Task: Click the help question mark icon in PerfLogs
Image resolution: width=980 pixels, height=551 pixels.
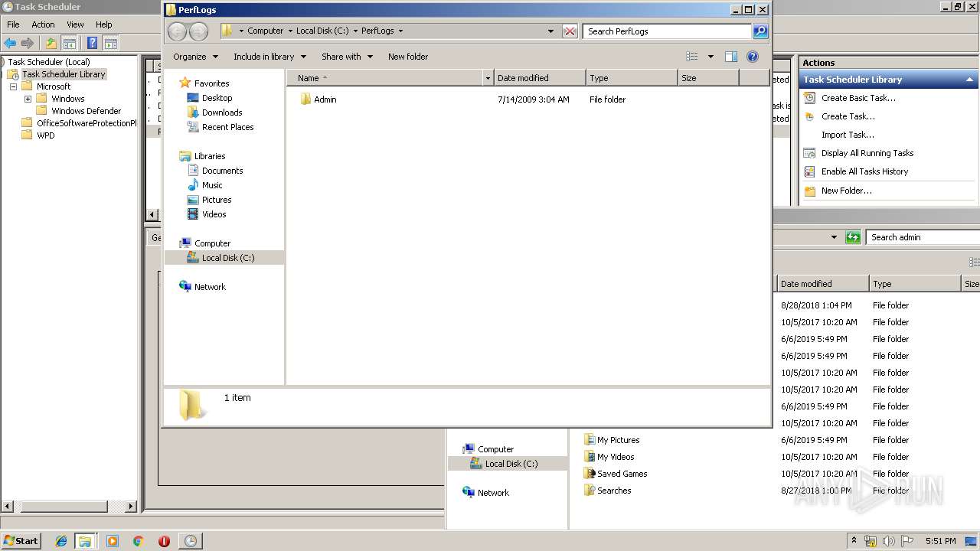Action: [753, 57]
